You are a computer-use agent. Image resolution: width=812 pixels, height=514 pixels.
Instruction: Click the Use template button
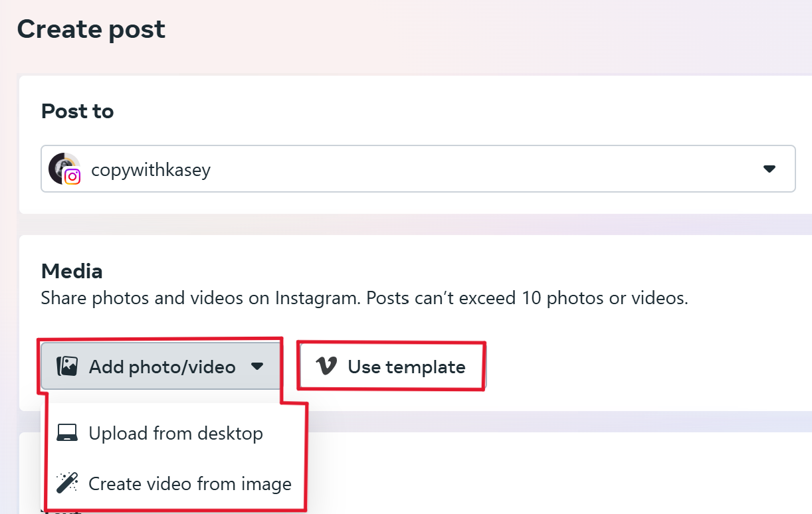pyautogui.click(x=391, y=366)
